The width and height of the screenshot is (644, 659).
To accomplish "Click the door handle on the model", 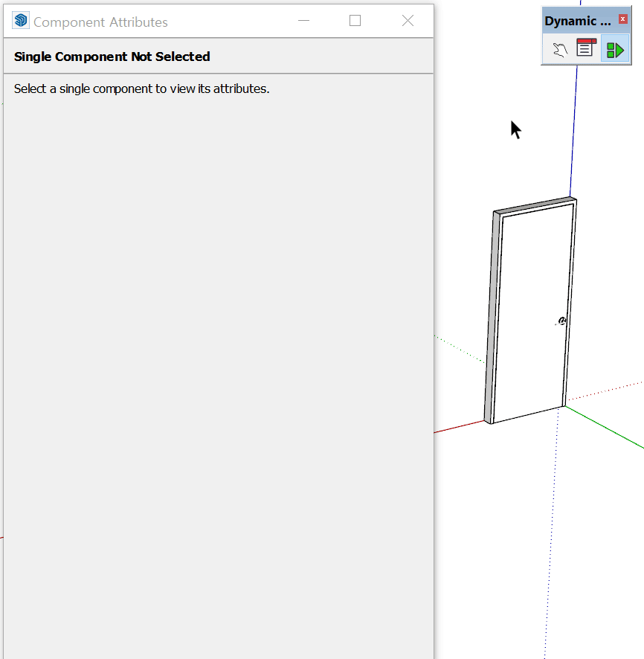I will tap(561, 322).
